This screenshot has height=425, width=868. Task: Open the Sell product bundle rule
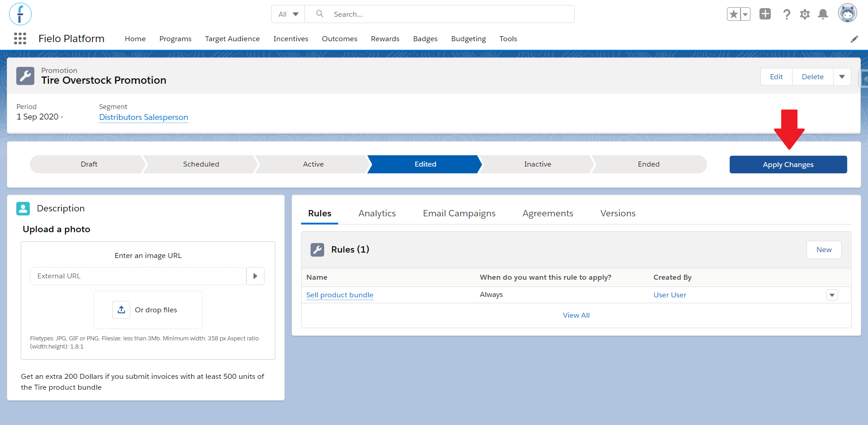click(x=340, y=295)
